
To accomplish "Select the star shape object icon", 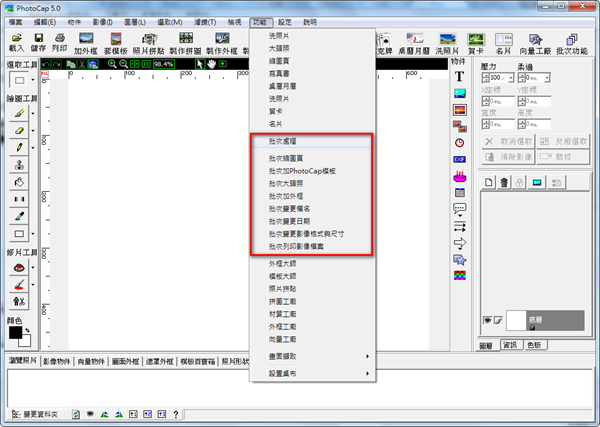I will pyautogui.click(x=460, y=260).
